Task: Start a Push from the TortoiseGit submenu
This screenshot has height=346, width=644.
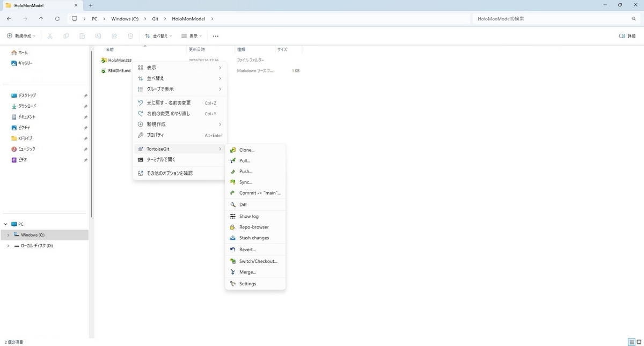Action: [x=245, y=171]
